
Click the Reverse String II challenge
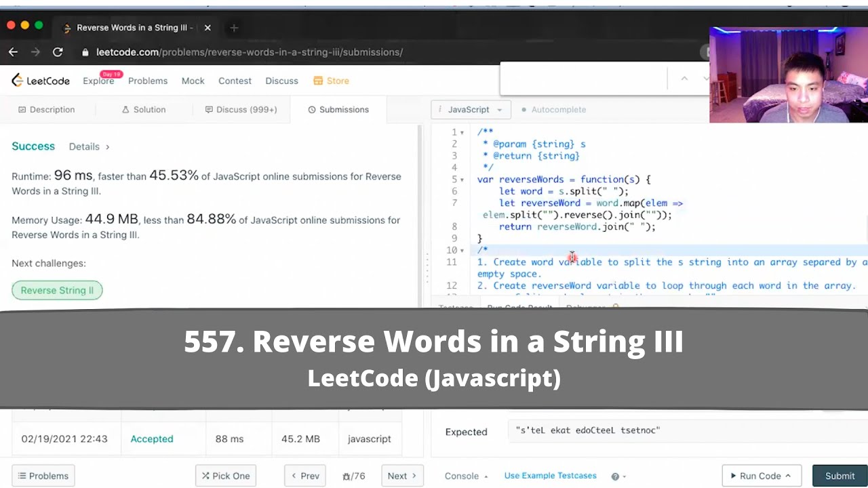(57, 290)
